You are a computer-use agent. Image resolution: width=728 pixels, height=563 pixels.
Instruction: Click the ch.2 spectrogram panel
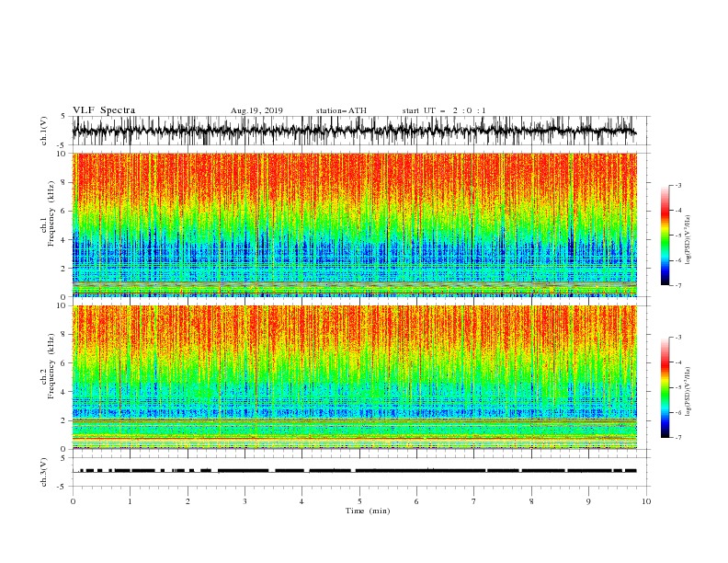coord(355,377)
